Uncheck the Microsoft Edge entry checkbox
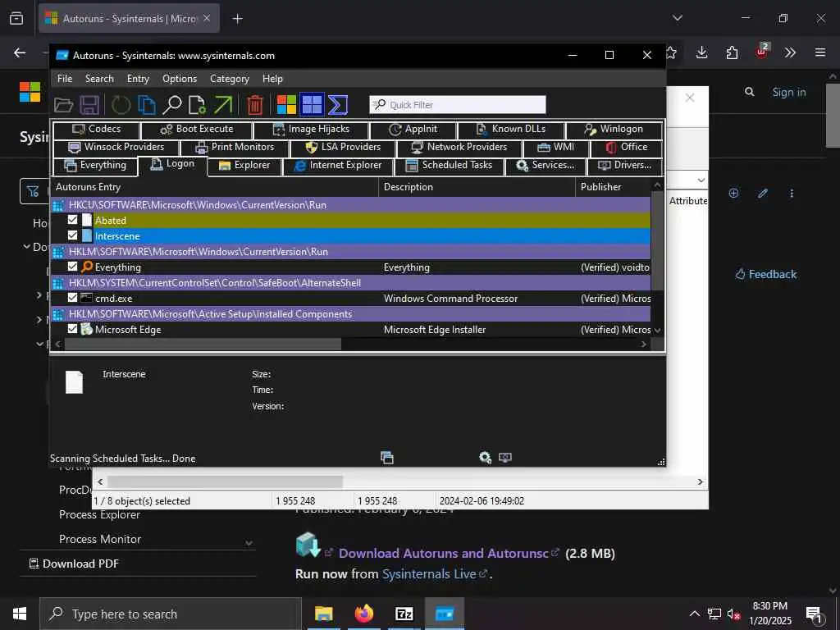This screenshot has width=840, height=630. (x=73, y=328)
